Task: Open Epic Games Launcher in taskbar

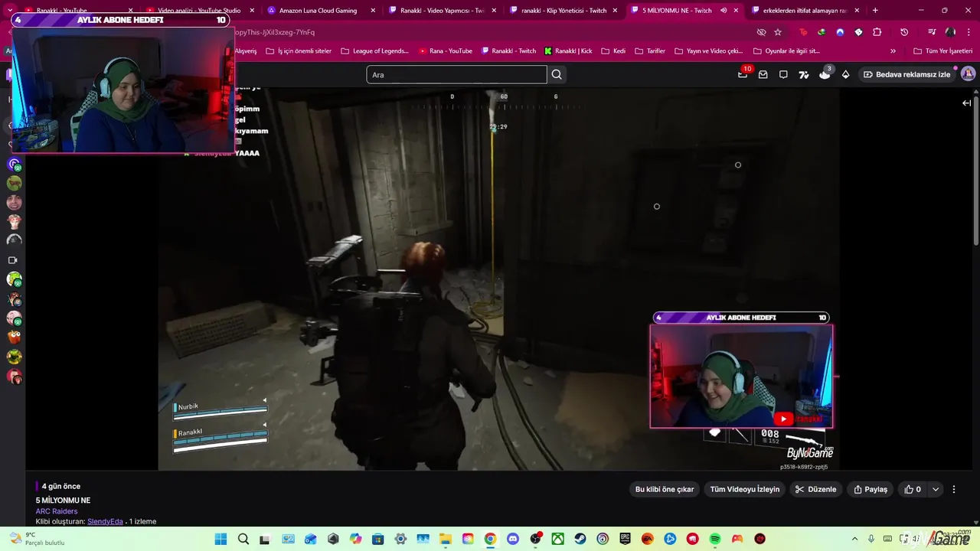Action: [626, 539]
